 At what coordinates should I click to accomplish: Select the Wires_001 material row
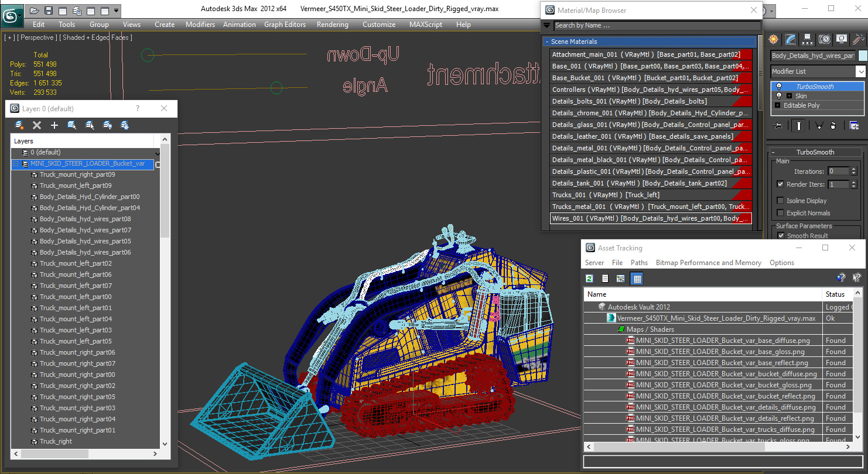(651, 218)
